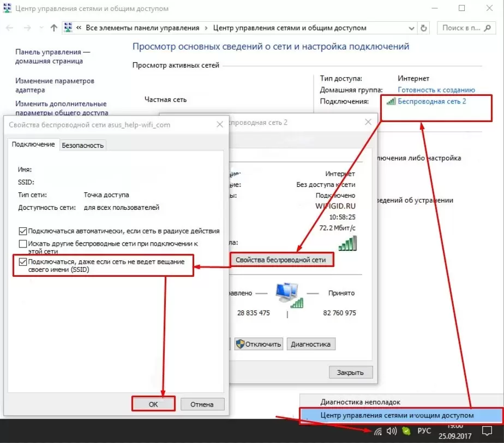Screen dimensions: 504x443
Task: Open the Action Center notification icon
Action: point(487,432)
